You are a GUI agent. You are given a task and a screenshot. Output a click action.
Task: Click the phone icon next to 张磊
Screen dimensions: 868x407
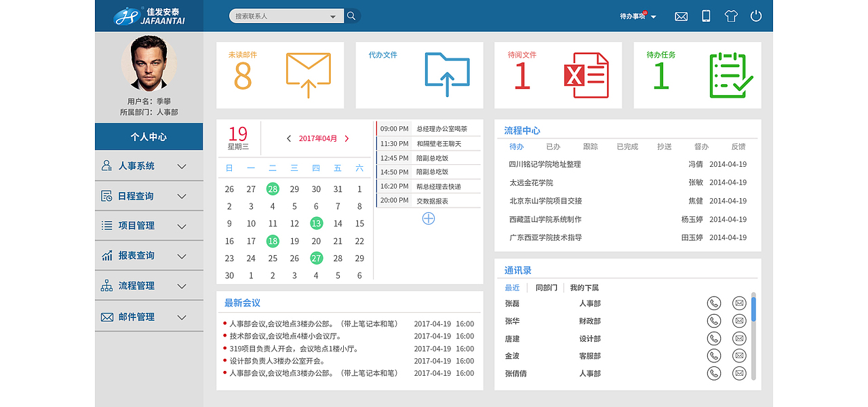(x=713, y=303)
